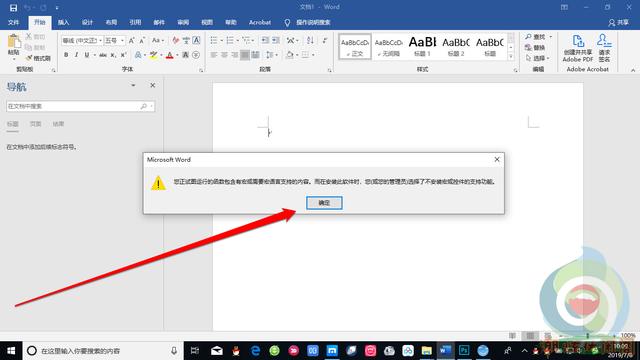This screenshot has width=640, height=360.
Task: Open the Change Case Aa dropdown
Action: [158, 40]
